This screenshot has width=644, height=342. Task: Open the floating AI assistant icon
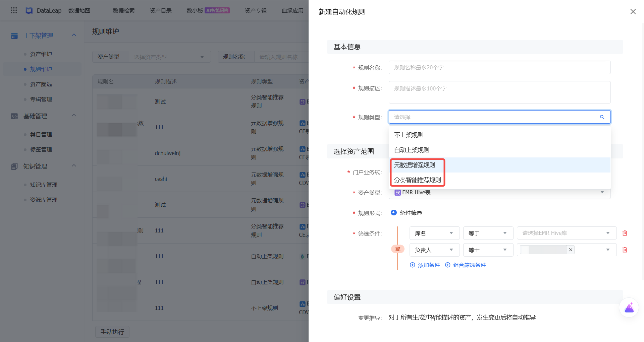(629, 307)
